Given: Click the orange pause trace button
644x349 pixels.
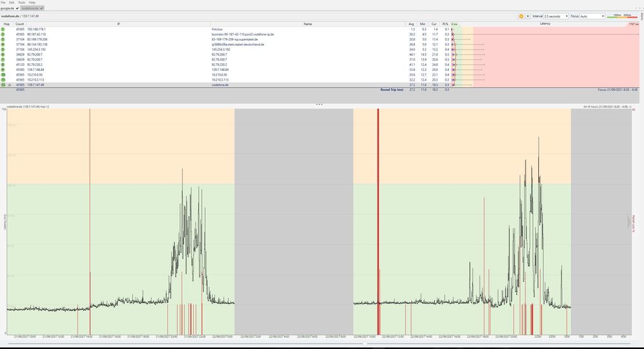Looking at the screenshot, I should 521,16.
